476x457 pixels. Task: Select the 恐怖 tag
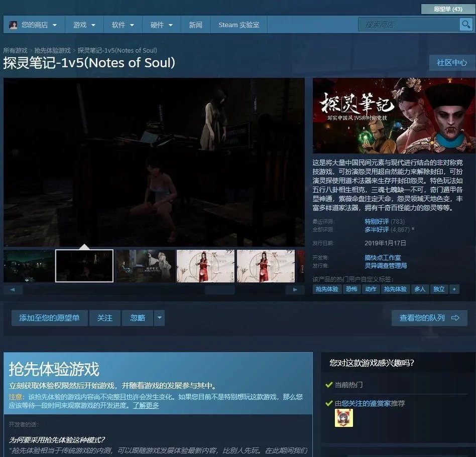pyautogui.click(x=351, y=289)
